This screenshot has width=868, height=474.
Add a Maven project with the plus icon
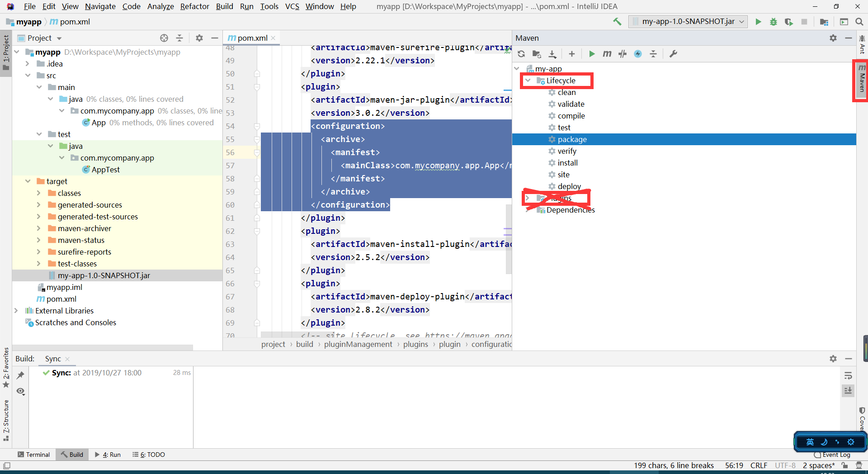572,54
